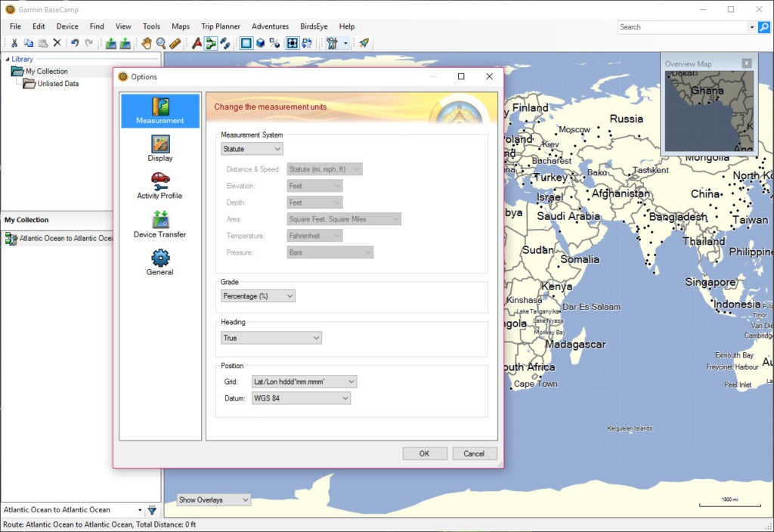Select the Zoom magnifier tool
Screen dimensions: 774x532
[x=161, y=43]
